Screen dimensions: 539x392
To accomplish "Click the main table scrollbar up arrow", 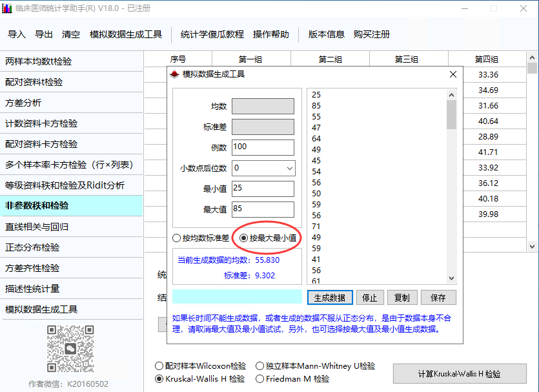I will (x=532, y=57).
